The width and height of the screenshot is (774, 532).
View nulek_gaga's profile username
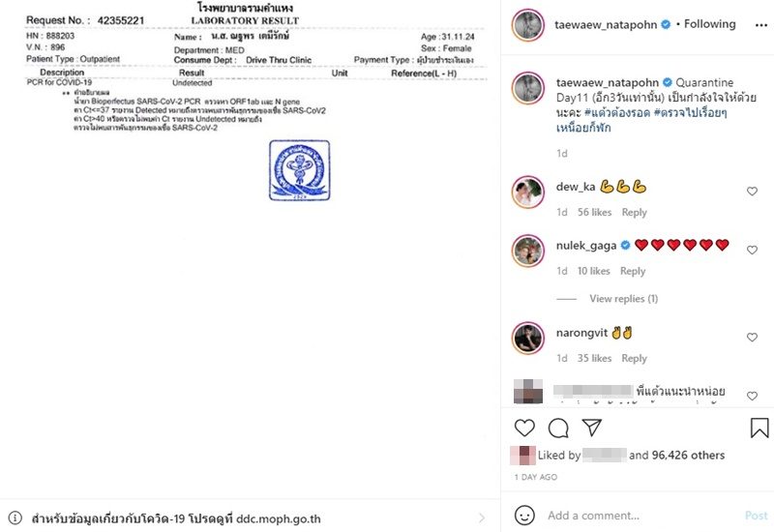pos(586,246)
